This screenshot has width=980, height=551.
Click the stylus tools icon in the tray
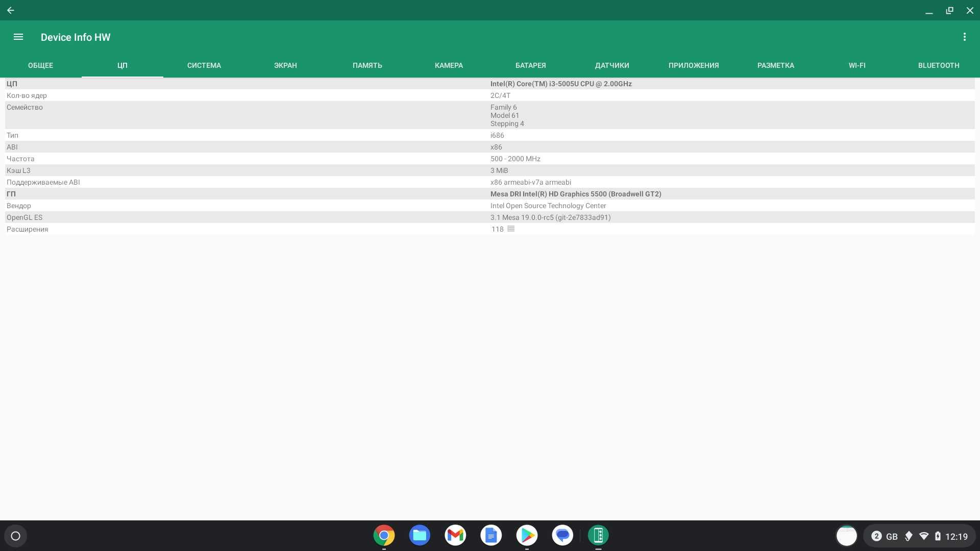[x=909, y=536]
